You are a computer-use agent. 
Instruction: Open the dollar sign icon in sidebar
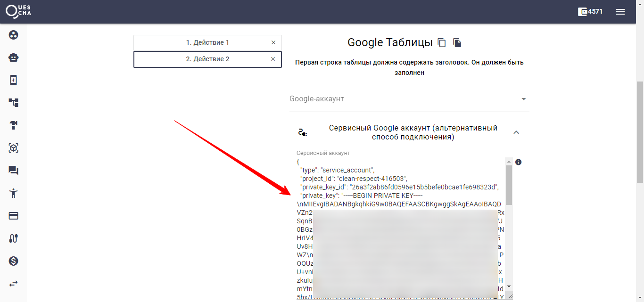point(13,261)
